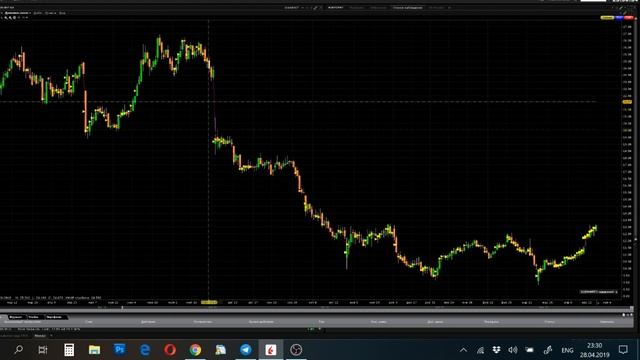Viewport: 640px width, 360px height.
Task: Show hidden system tray icons
Action: pos(463,350)
